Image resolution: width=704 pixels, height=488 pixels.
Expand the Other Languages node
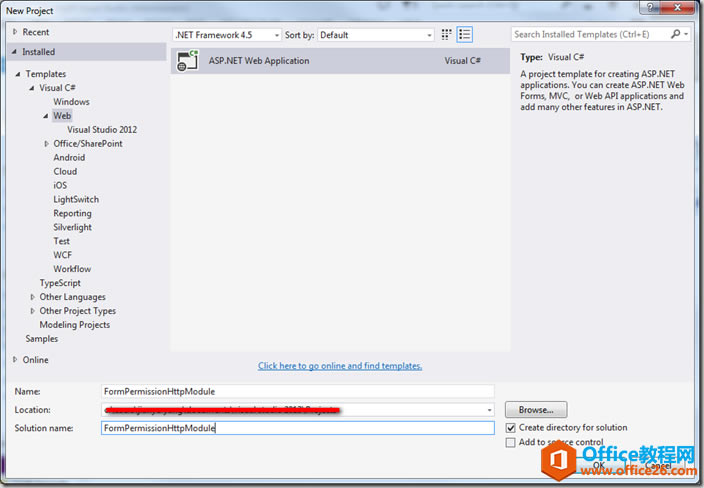[x=32, y=297]
